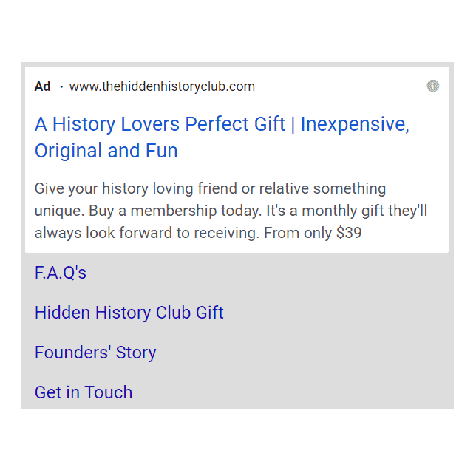Open the F.A.Q's sitelink
The height and width of the screenshot is (476, 476).
click(x=61, y=273)
